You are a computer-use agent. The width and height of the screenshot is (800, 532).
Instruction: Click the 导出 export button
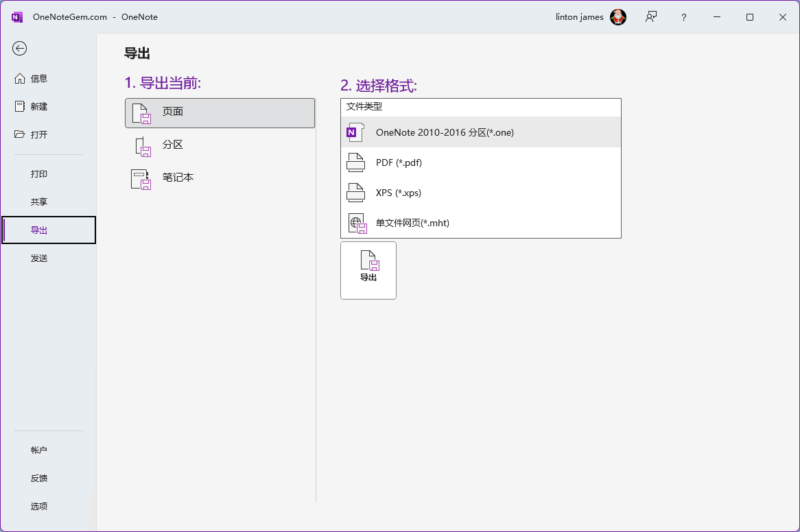[x=368, y=270]
